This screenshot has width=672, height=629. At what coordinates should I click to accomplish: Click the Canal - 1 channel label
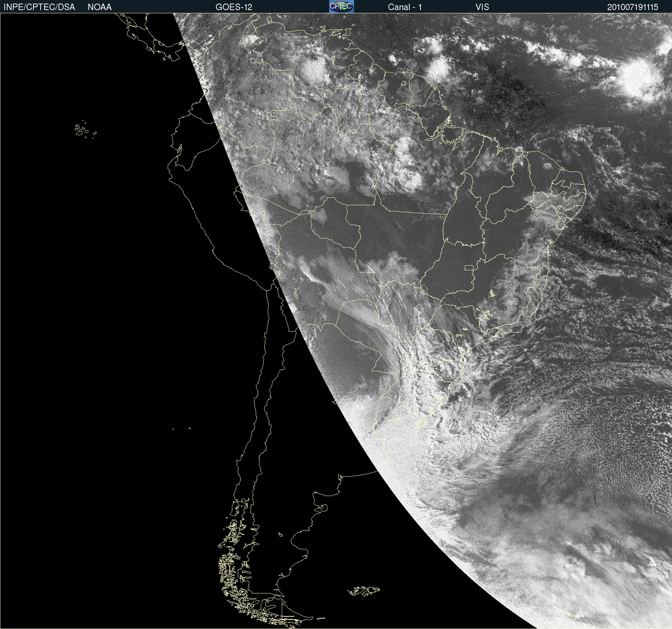pyautogui.click(x=405, y=7)
